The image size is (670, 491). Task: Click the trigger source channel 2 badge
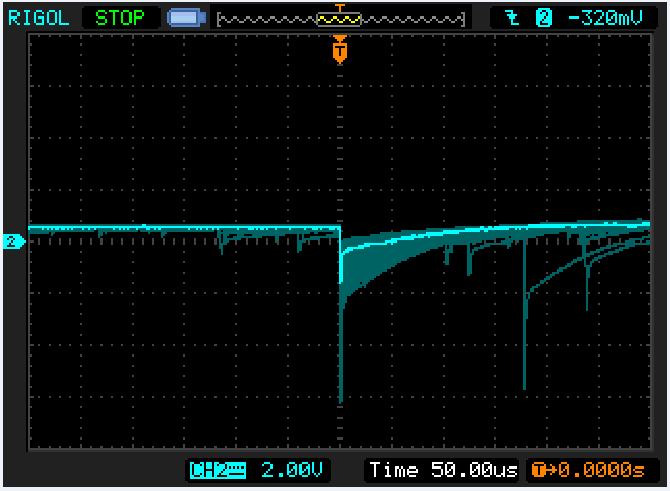point(544,18)
